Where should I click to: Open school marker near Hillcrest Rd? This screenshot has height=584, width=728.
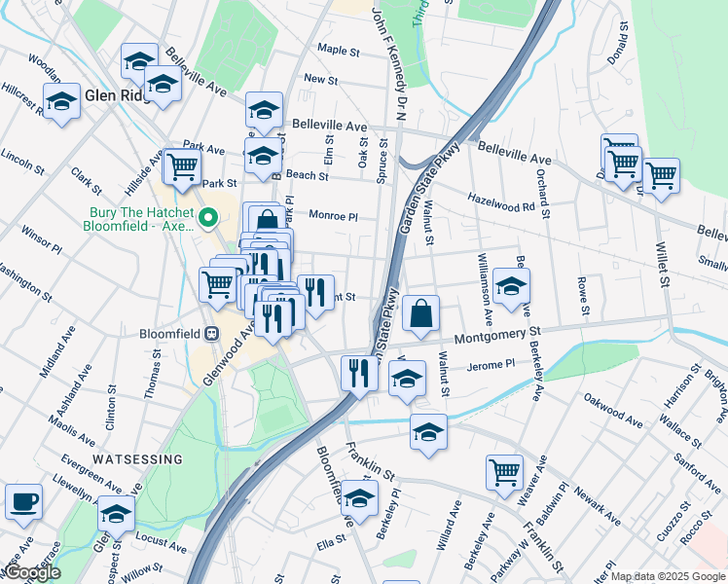tap(61, 104)
